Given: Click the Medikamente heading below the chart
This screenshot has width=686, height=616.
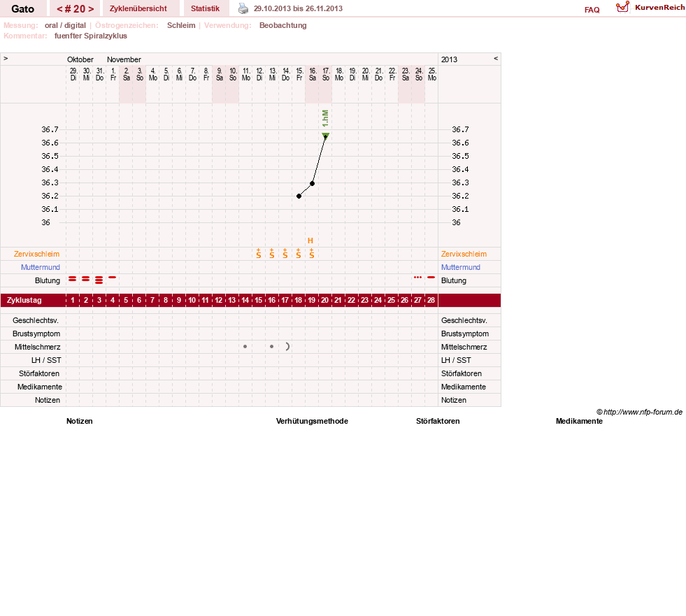Looking at the screenshot, I should pyautogui.click(x=579, y=422).
